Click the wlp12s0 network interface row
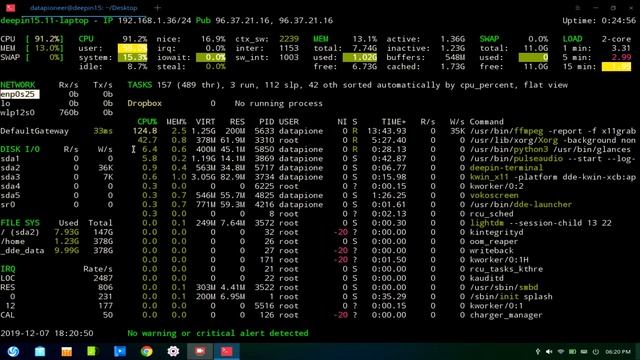This screenshot has width=640, height=360. point(56,113)
